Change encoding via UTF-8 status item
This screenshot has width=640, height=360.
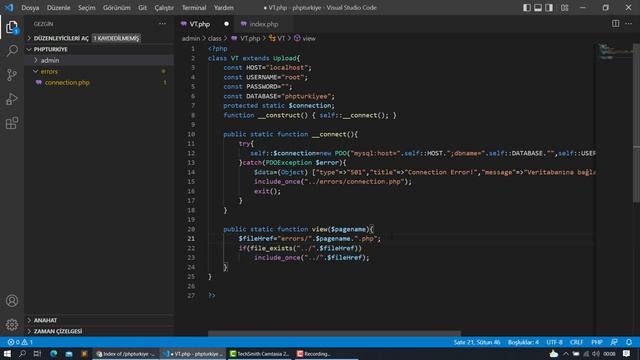[x=554, y=342]
